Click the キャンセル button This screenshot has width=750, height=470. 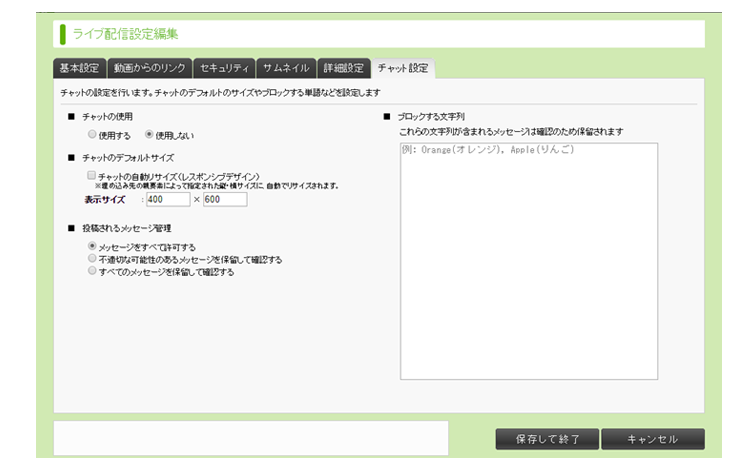pos(653,439)
